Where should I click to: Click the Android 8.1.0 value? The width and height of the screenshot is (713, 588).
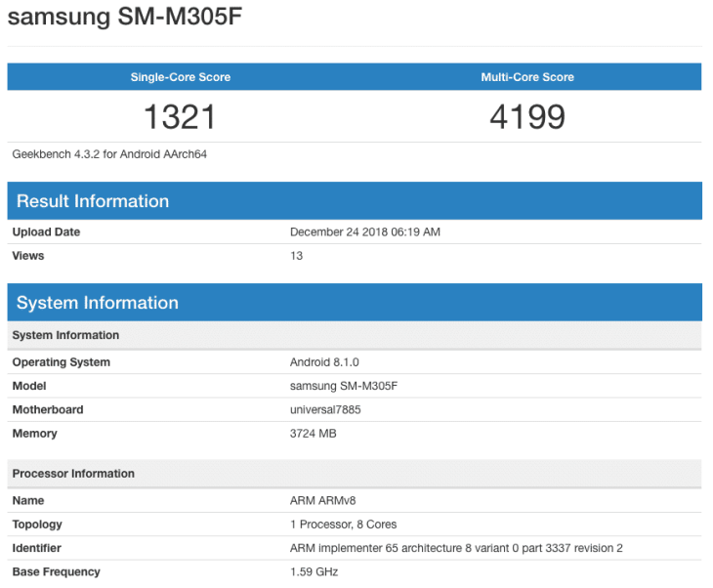tap(324, 362)
